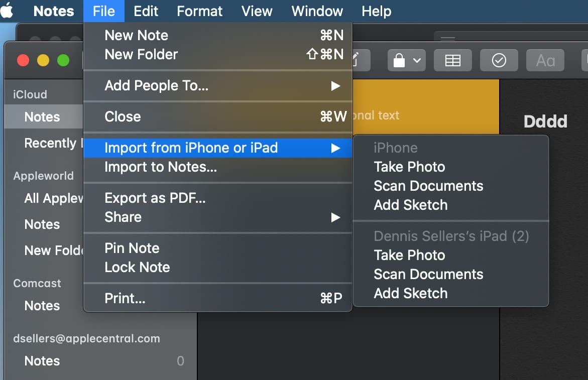Click the padlock icon in the toolbar
Viewport: 588px width, 380px height.
(x=399, y=61)
